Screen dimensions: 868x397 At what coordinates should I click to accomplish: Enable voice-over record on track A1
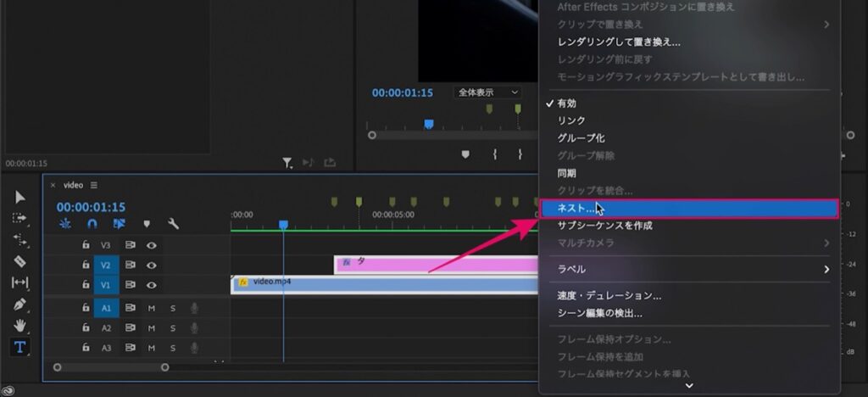click(194, 309)
